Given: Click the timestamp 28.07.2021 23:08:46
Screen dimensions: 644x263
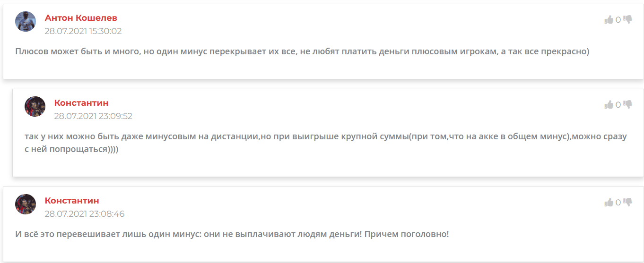Looking at the screenshot, I should point(84,214).
